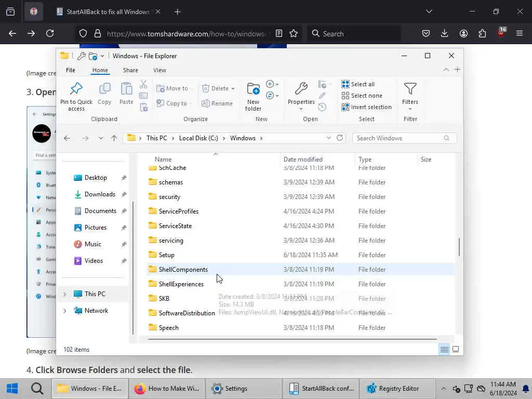532x399 pixels.
Task: Open the address bar history dropdown
Action: (328, 138)
